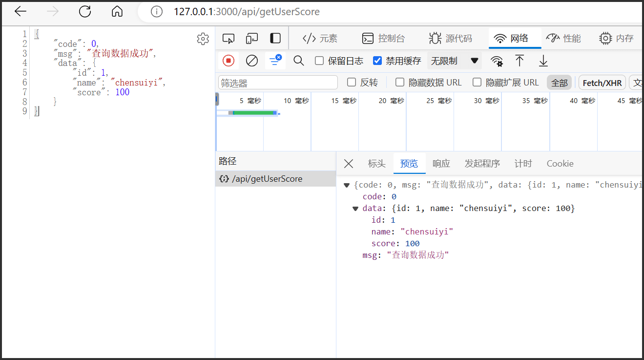Open network conditions wifi-gear icon
The image size is (644, 360).
click(497, 61)
